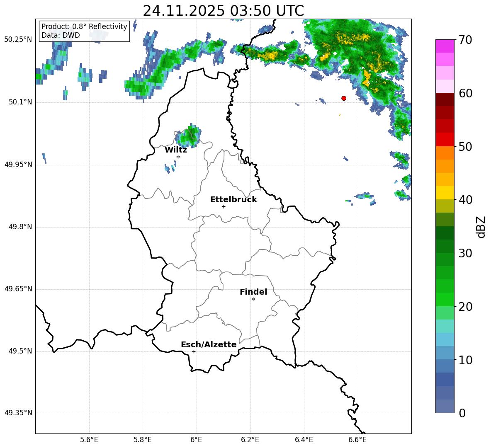Click the colorbar tick value 10
The width and height of the screenshot is (491, 448).
465,360
